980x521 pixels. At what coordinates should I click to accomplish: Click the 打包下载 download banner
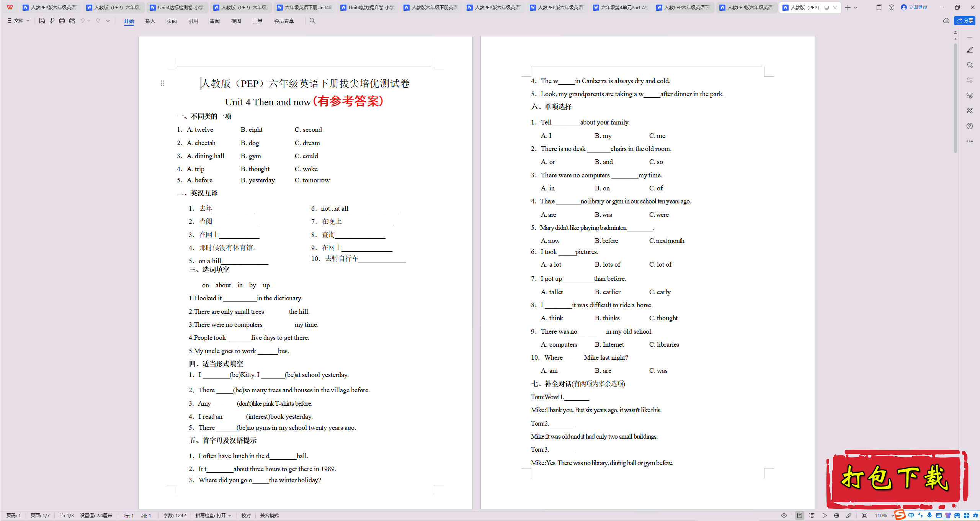point(897,479)
